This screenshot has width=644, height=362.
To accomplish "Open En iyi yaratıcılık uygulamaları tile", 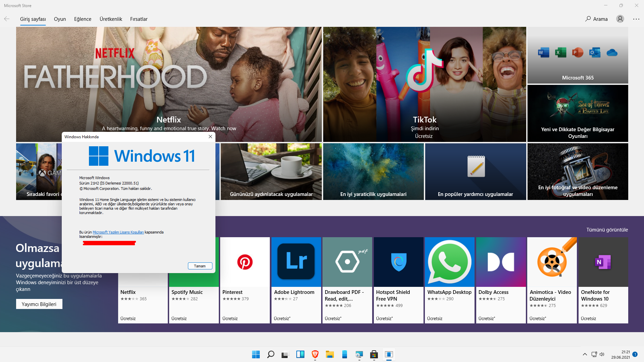I will point(373,172).
